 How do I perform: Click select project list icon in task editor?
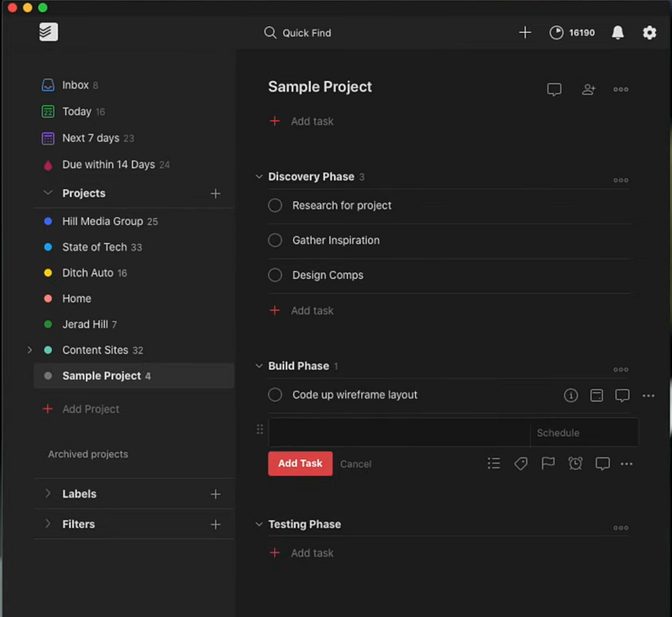click(494, 463)
